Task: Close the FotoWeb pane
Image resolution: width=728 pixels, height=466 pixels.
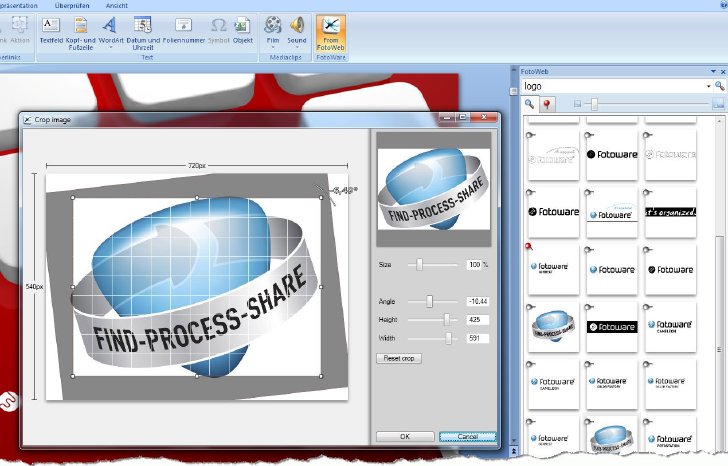Action: point(722,71)
